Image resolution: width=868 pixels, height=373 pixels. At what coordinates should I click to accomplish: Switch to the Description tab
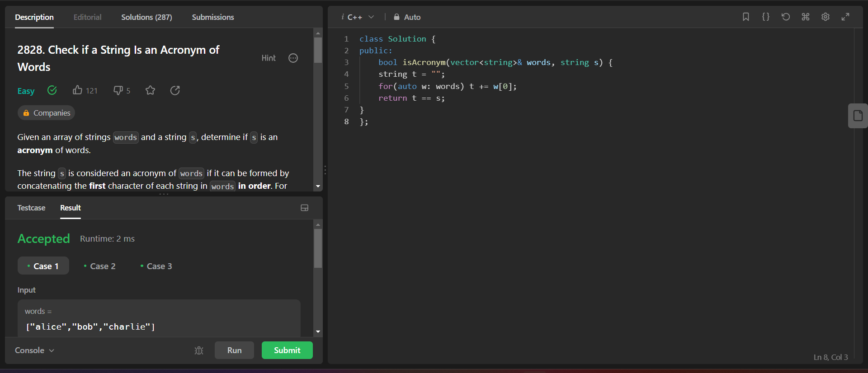(34, 17)
